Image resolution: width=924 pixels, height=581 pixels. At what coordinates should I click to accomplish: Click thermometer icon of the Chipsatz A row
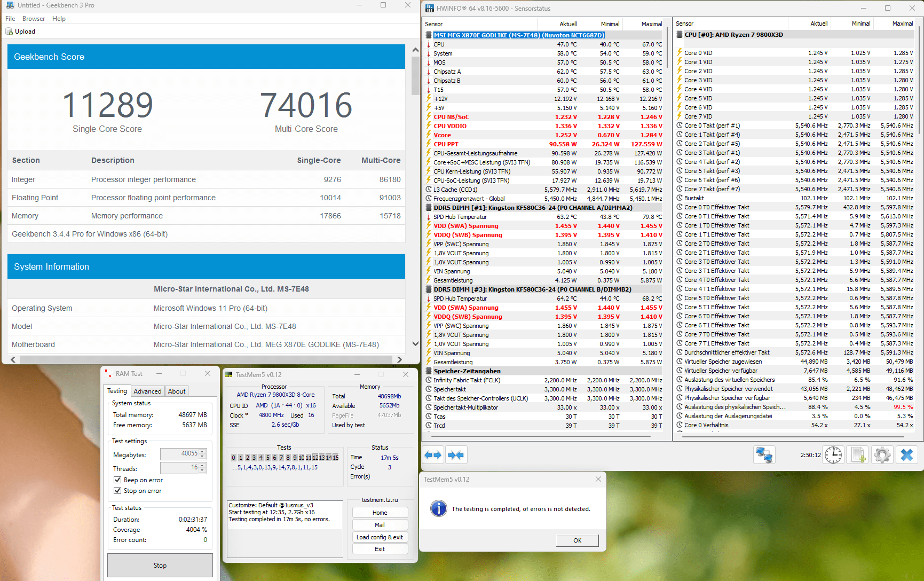click(429, 72)
